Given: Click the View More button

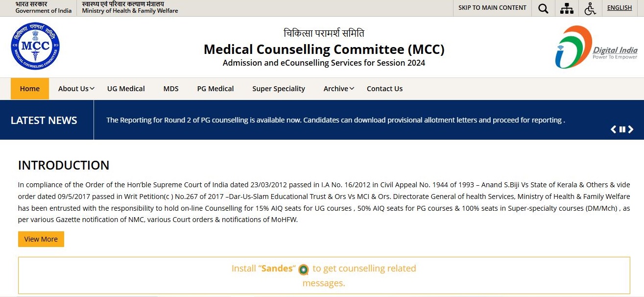Looking at the screenshot, I should [x=41, y=239].
